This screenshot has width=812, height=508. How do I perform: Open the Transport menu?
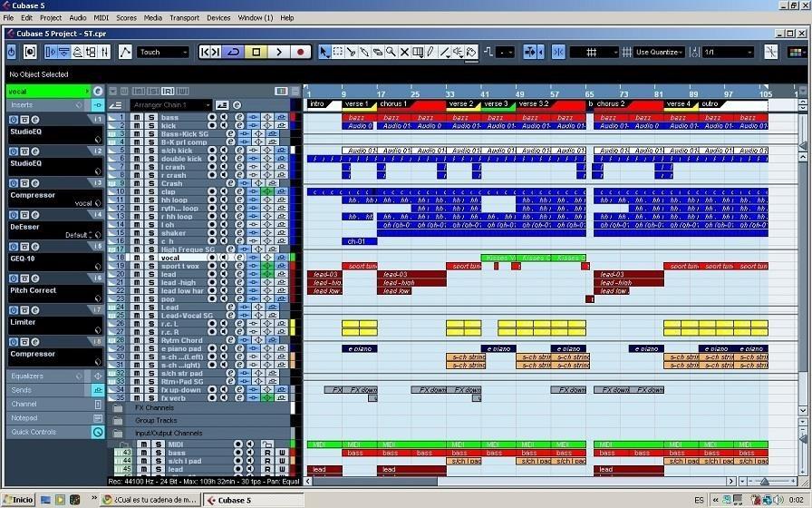pyautogui.click(x=184, y=17)
